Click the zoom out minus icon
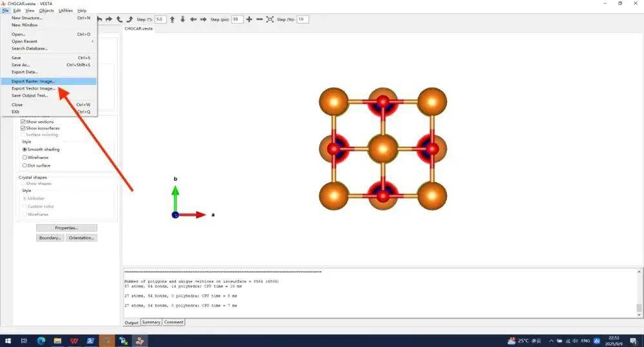 pos(260,19)
